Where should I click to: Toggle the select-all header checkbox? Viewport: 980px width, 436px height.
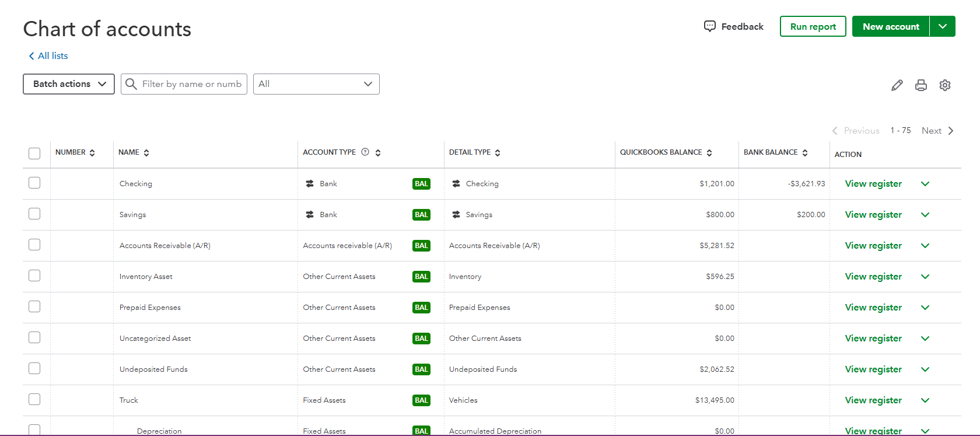point(34,154)
